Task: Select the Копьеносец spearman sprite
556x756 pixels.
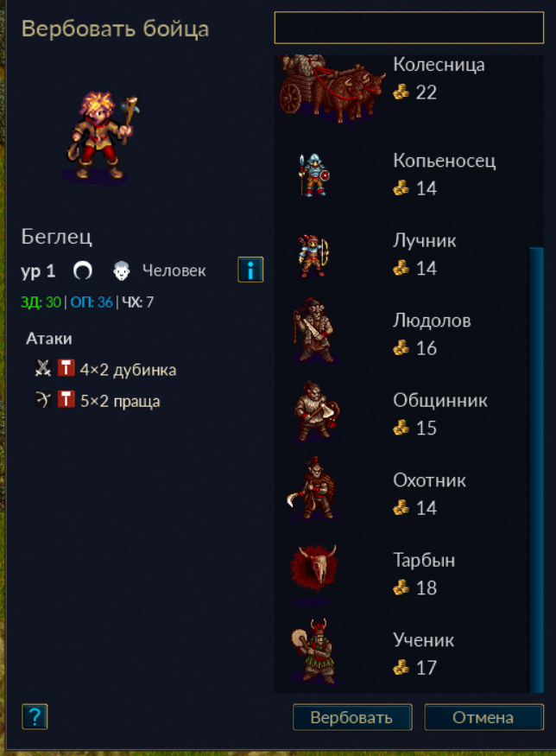Action: click(x=313, y=175)
